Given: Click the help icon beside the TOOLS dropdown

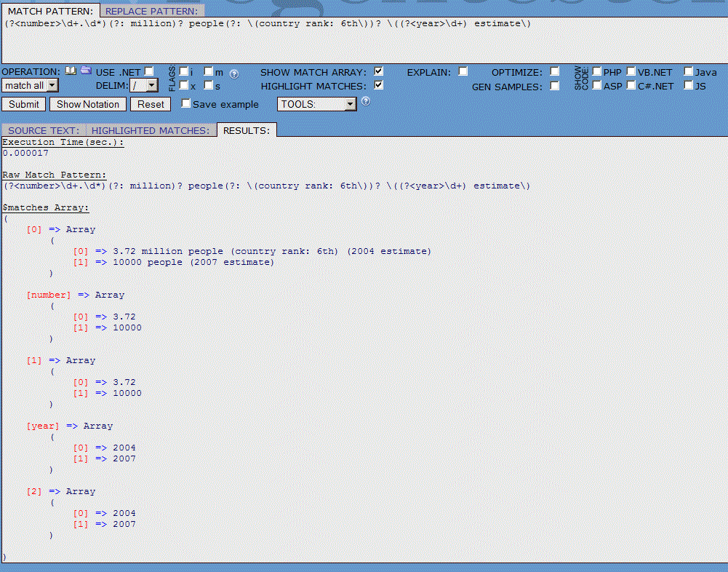Looking at the screenshot, I should tap(365, 101).
